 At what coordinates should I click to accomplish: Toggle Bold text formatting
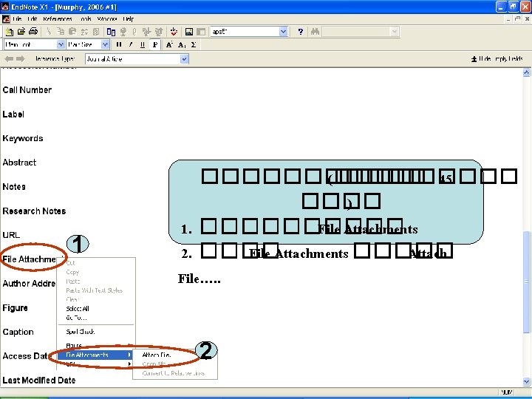coord(119,45)
